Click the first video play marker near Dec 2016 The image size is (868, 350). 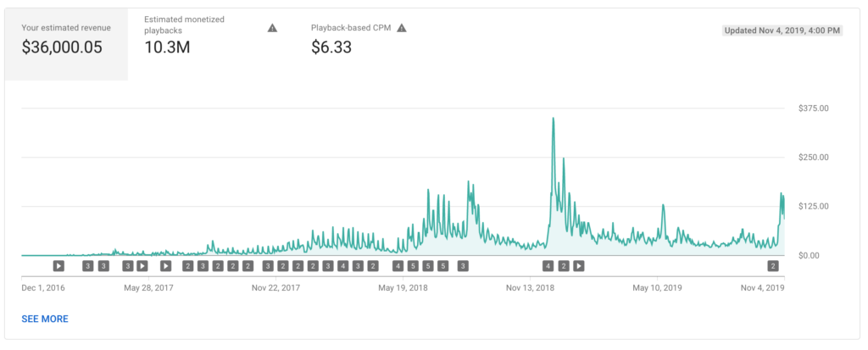[58, 265]
